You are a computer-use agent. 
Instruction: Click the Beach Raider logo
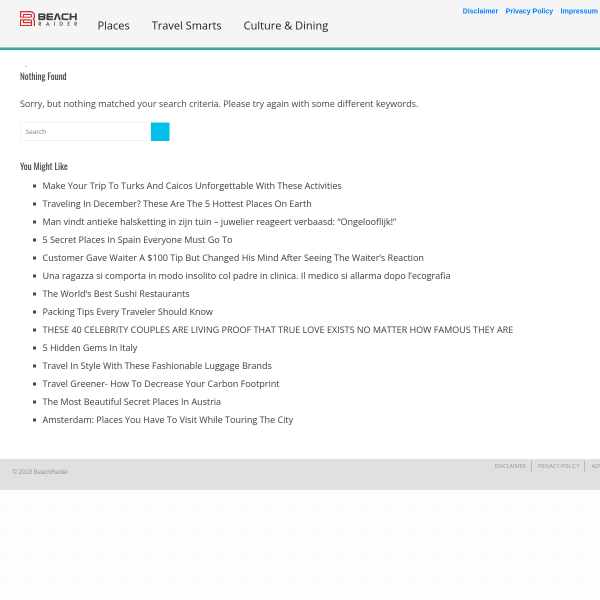coord(49,18)
